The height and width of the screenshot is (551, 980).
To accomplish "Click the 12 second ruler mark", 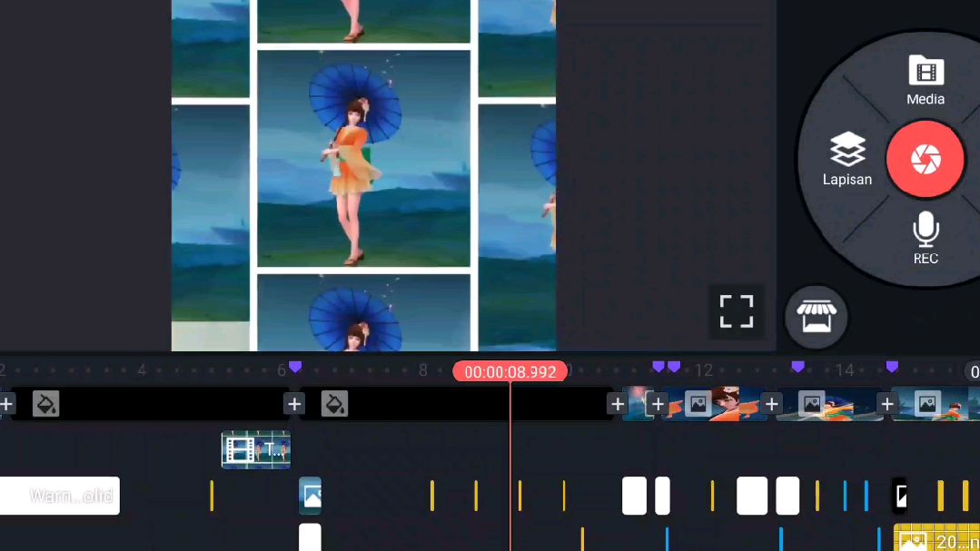I will (x=704, y=370).
